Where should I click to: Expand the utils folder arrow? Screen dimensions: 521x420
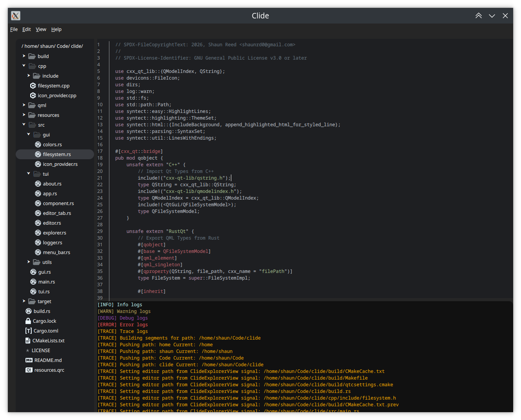tap(29, 262)
